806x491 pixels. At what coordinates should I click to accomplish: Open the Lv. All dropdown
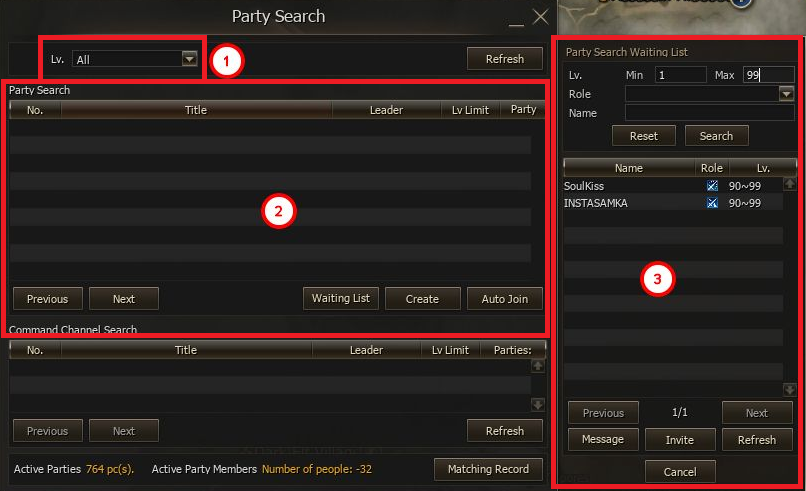tap(189, 59)
